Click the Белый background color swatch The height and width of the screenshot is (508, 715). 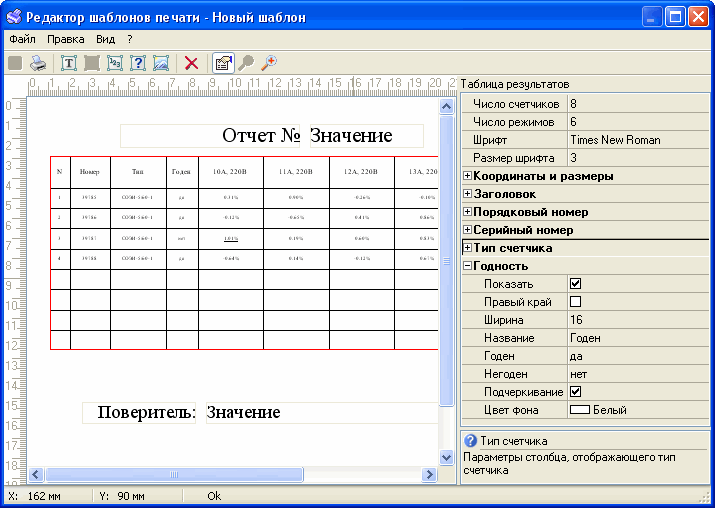[x=580, y=410]
